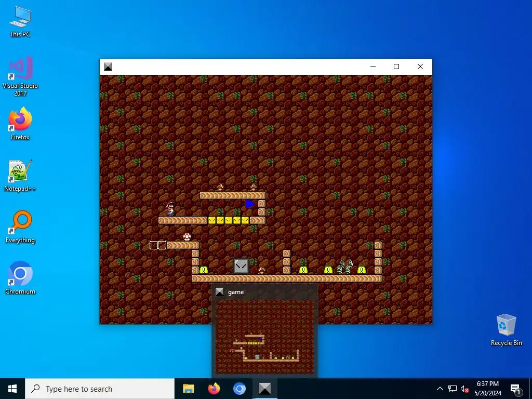The height and width of the screenshot is (399, 532).
Task: Select the Firefox desktop shortcut
Action: (x=20, y=124)
